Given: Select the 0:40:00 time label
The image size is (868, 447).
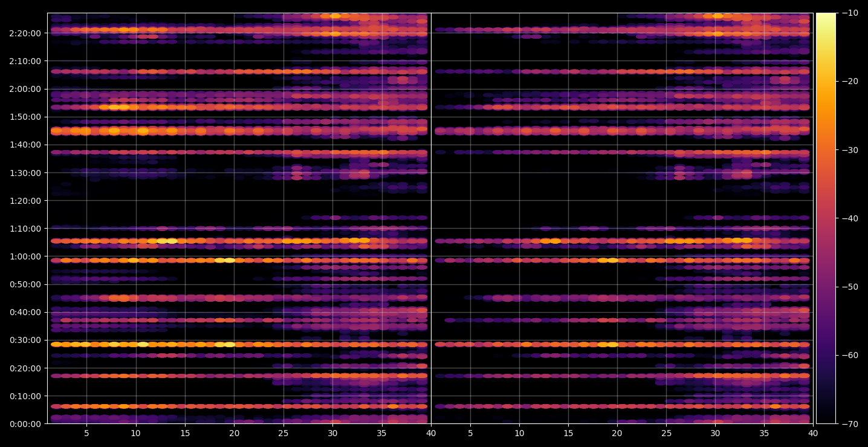Looking at the screenshot, I should 25,312.
